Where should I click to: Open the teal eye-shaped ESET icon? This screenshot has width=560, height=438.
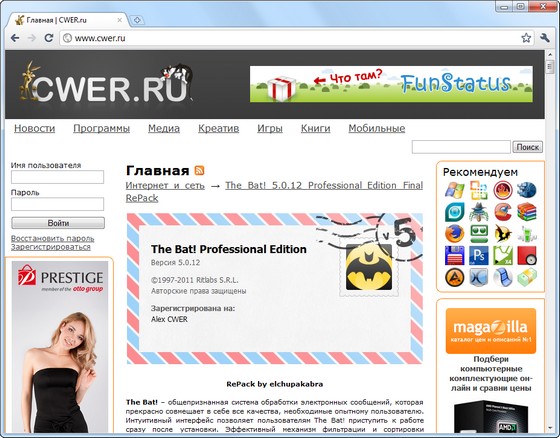(x=455, y=212)
